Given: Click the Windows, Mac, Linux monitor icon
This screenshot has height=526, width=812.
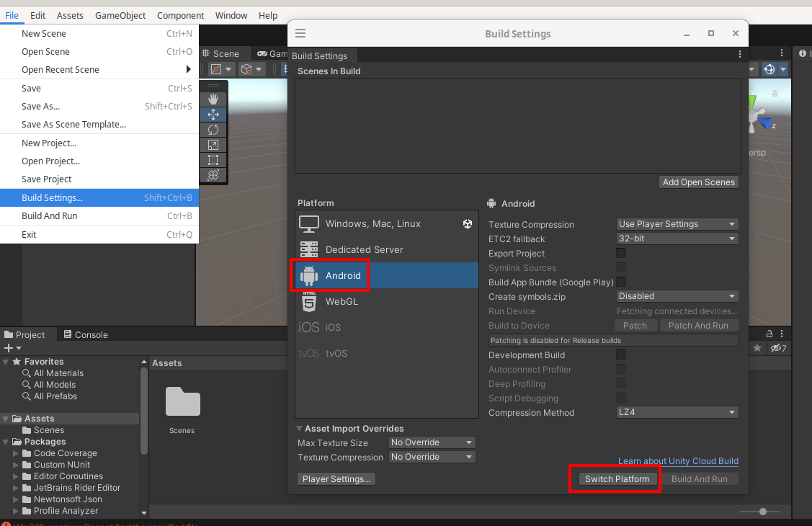Looking at the screenshot, I should coord(309,224).
